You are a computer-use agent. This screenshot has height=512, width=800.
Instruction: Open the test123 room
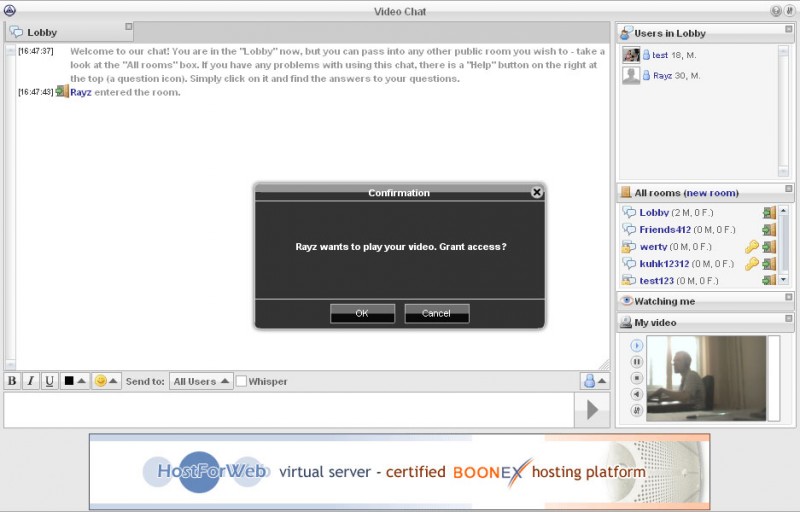[x=657, y=280]
